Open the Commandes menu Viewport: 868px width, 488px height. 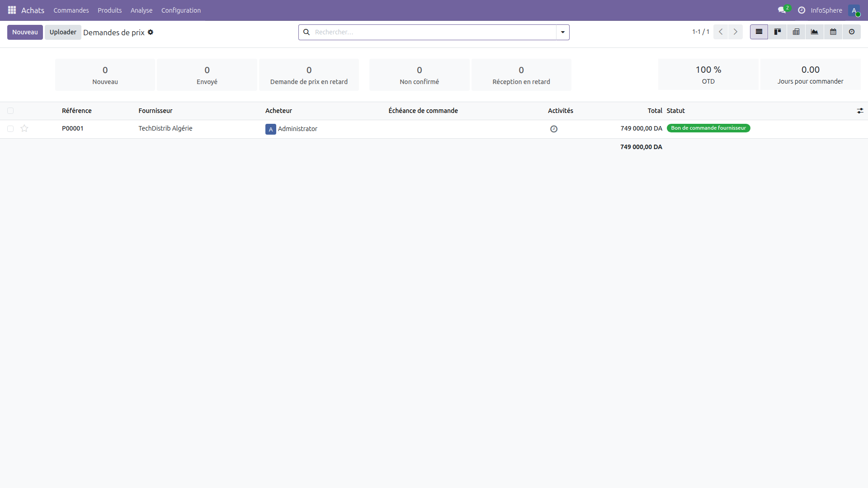click(71, 10)
